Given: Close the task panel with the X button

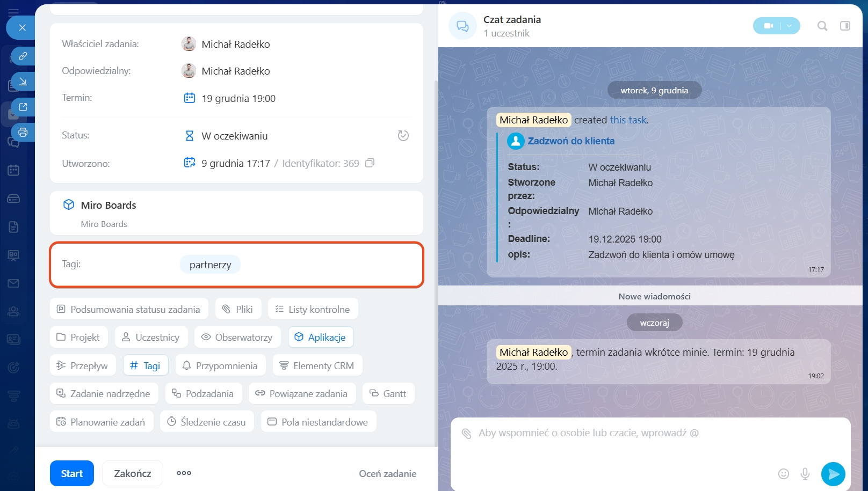Looking at the screenshot, I should point(22,27).
